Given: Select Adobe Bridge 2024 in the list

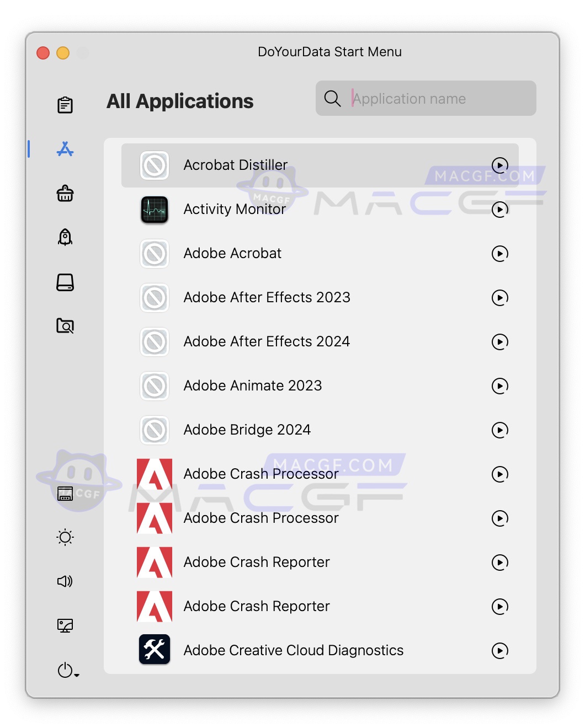Looking at the screenshot, I should click(247, 430).
